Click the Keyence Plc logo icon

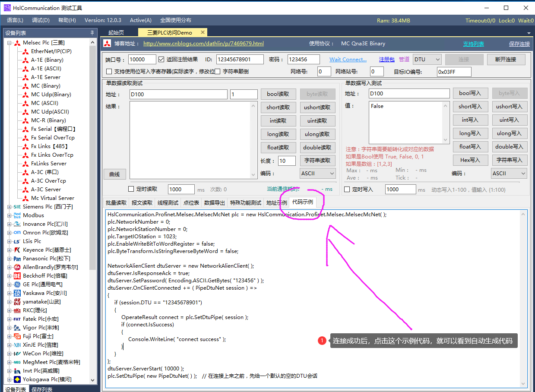[x=17, y=250]
